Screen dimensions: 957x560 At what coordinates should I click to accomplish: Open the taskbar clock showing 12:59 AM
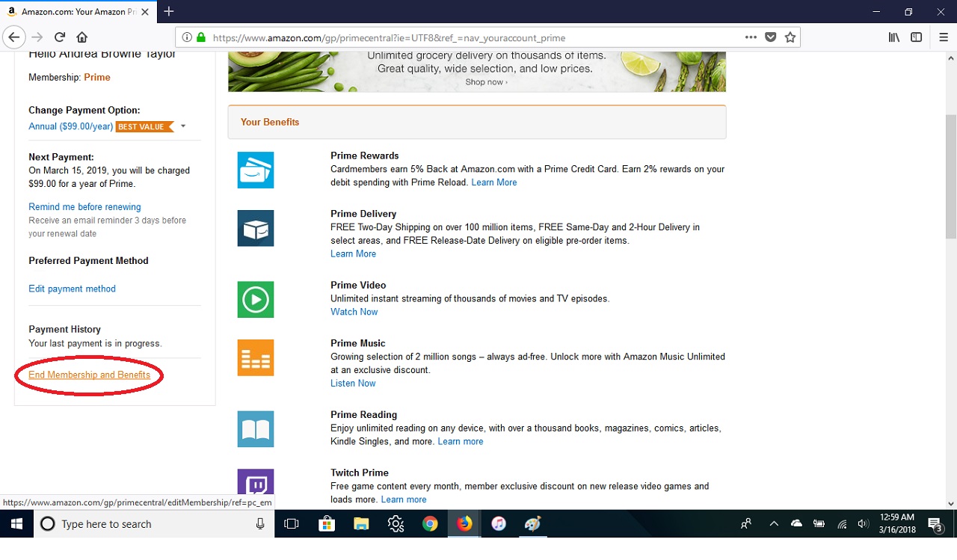898,524
